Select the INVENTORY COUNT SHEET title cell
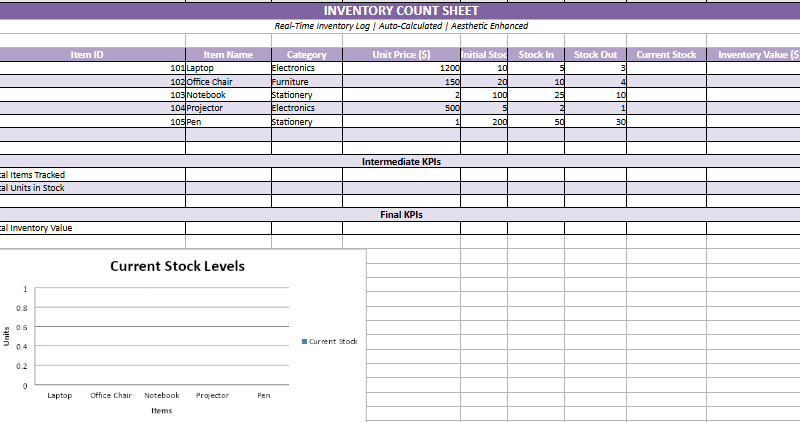Screen dimensions: 800x422 (401, 11)
